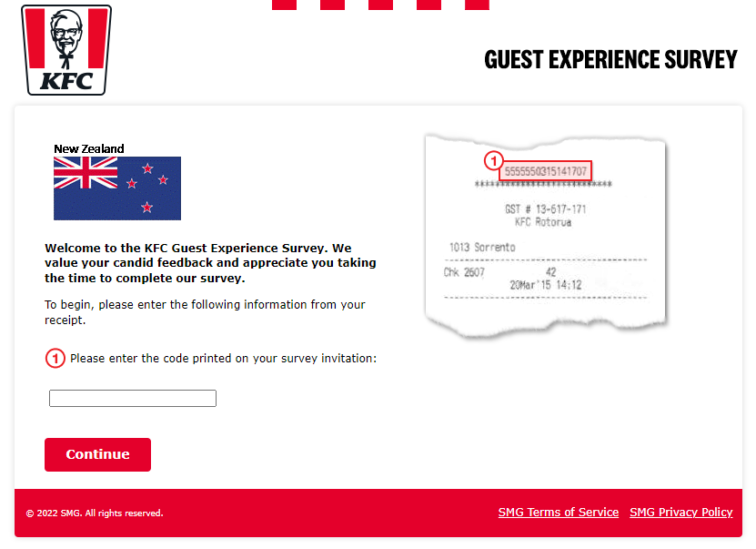The width and height of the screenshot is (756, 549).
Task: Click the New Zealand country label
Action: [89, 148]
